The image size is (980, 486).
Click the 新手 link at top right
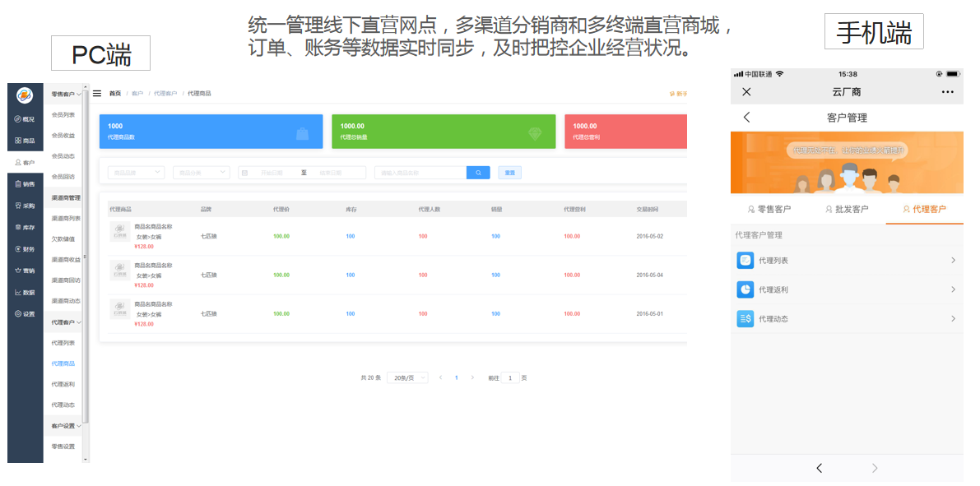pos(679,94)
